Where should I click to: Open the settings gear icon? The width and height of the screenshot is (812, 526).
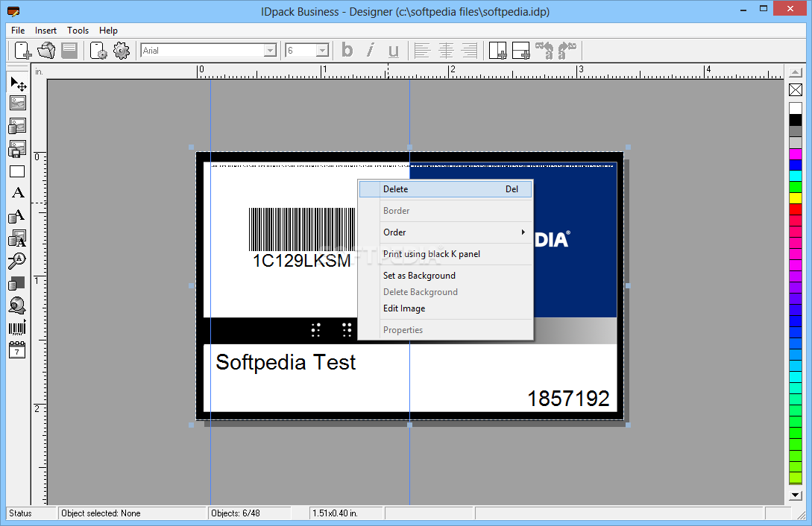(x=122, y=50)
